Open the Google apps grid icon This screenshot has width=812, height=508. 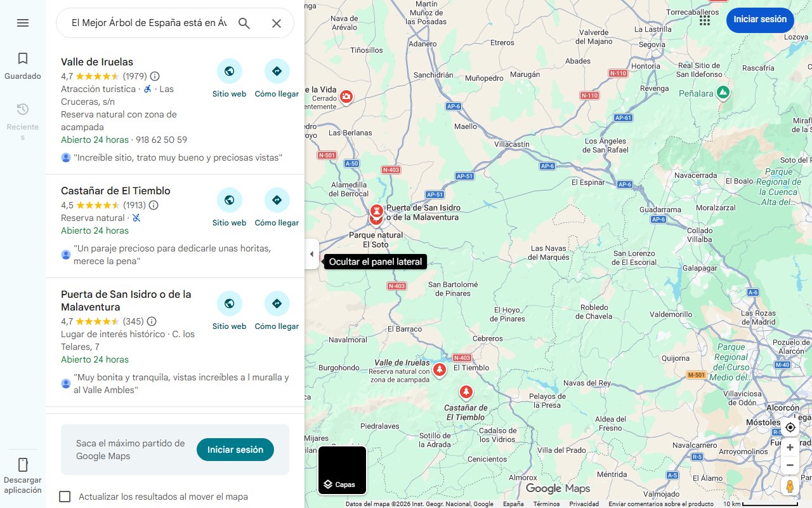pos(705,20)
